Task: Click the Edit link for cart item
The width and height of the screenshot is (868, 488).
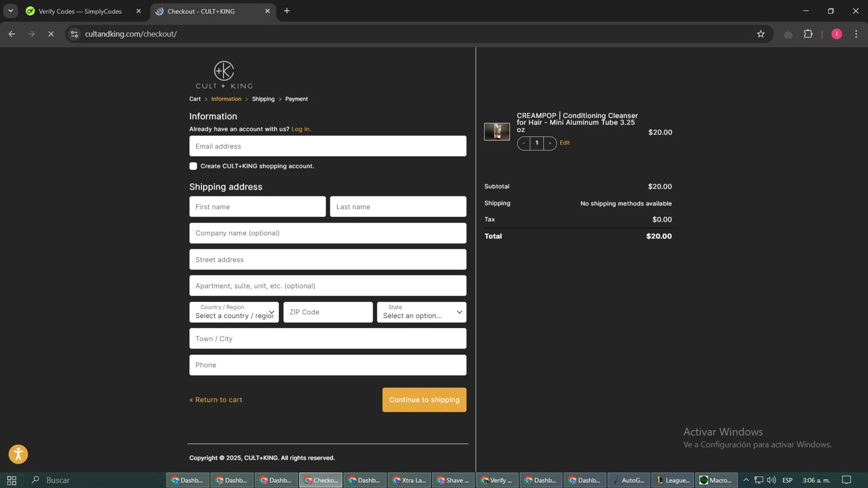Action: click(565, 143)
